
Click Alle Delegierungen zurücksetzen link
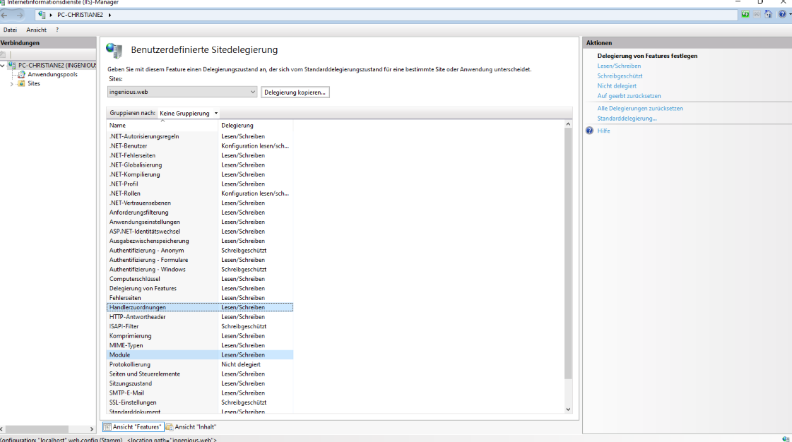(x=640, y=108)
